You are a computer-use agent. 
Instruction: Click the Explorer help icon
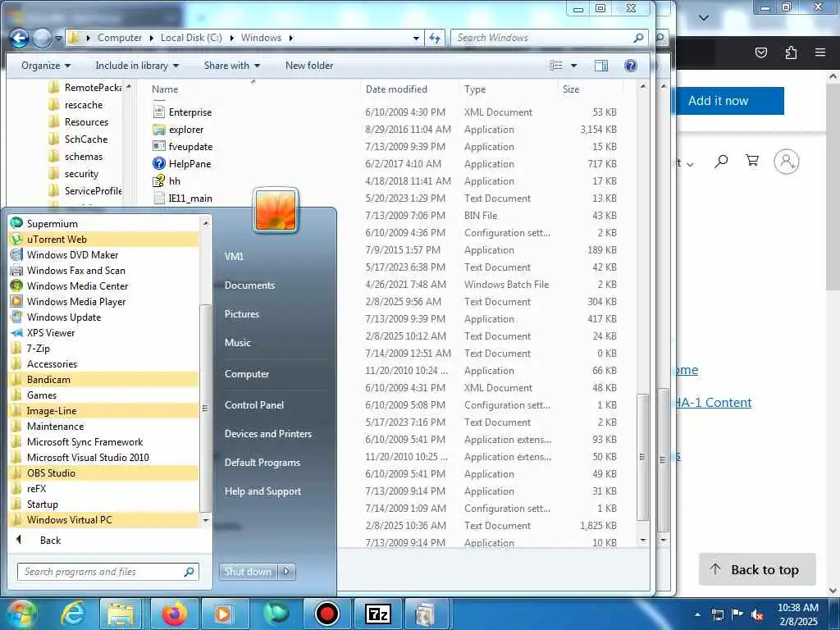(x=631, y=66)
